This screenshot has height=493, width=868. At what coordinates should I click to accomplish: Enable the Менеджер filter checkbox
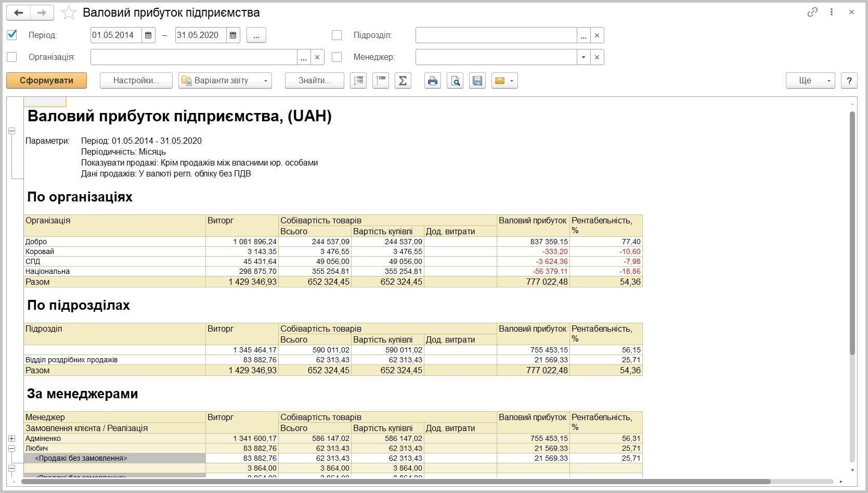point(337,57)
